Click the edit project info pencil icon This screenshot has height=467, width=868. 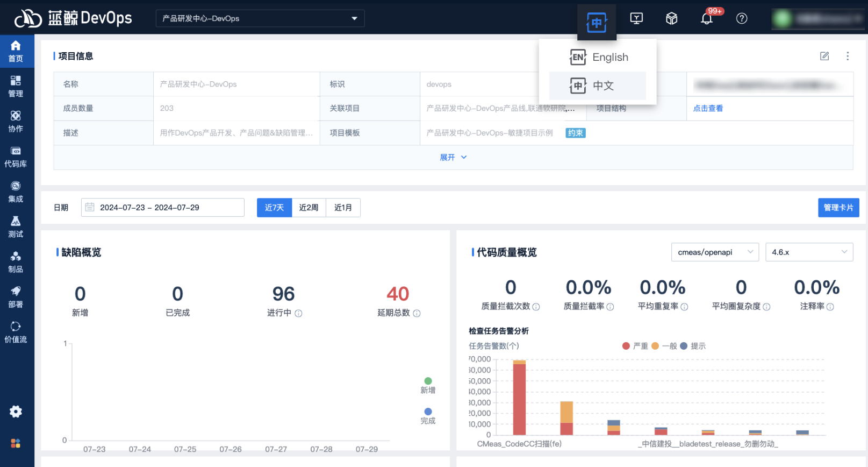(x=824, y=56)
